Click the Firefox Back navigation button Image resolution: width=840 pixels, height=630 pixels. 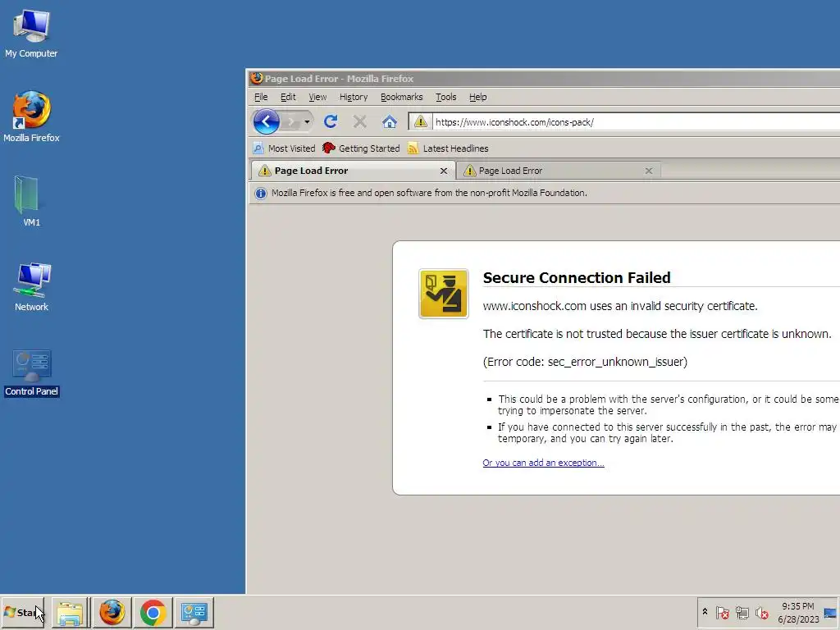tap(267, 121)
